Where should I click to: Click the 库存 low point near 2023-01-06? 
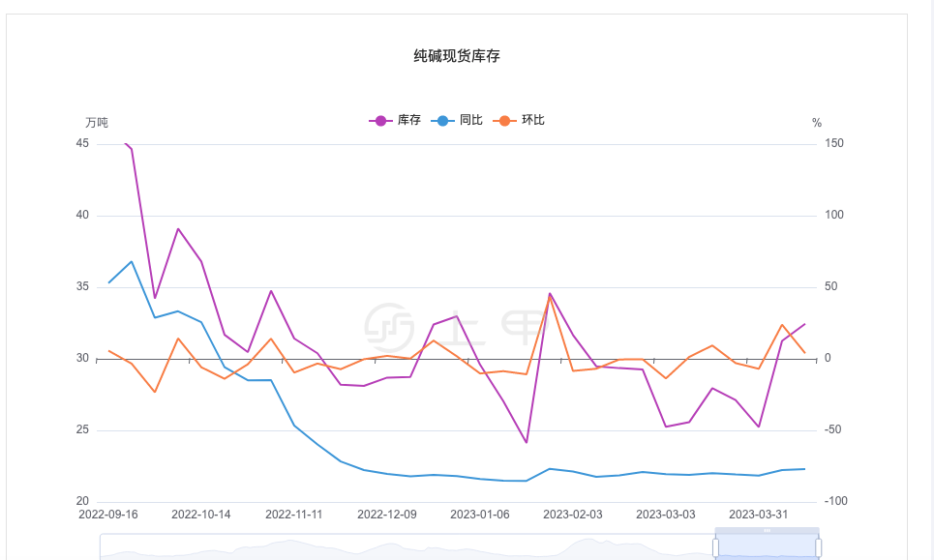click(526, 441)
